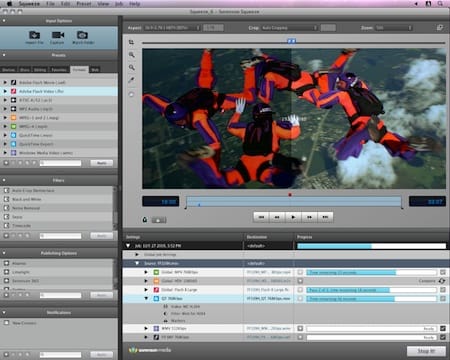Collapse the QT 768Kbps job settings

[x=146, y=298]
